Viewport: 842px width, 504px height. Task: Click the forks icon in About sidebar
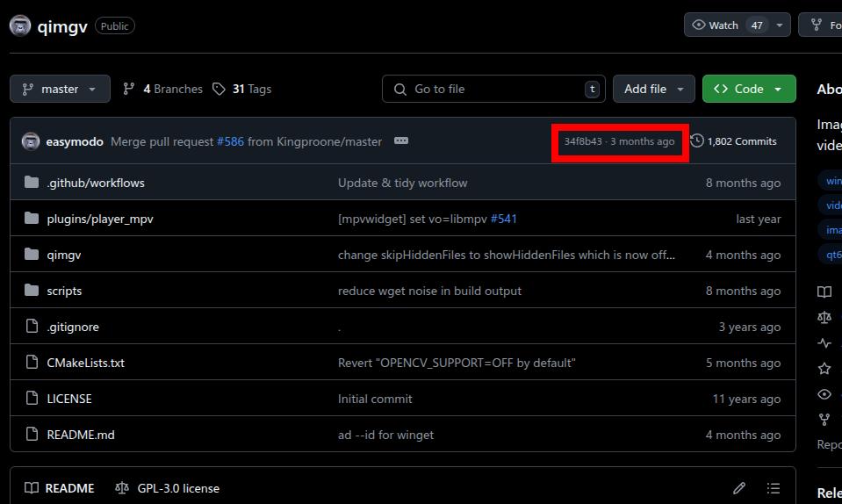click(x=824, y=420)
